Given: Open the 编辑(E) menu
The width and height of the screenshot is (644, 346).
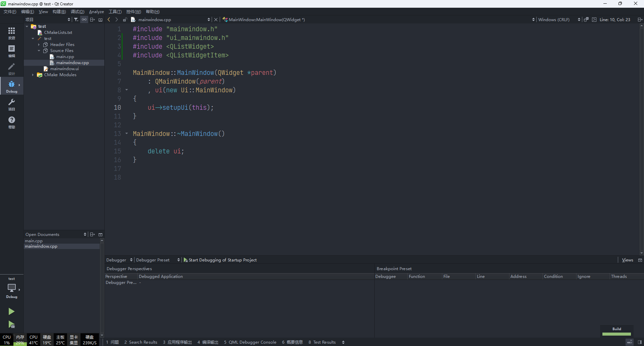Looking at the screenshot, I should 28,12.
